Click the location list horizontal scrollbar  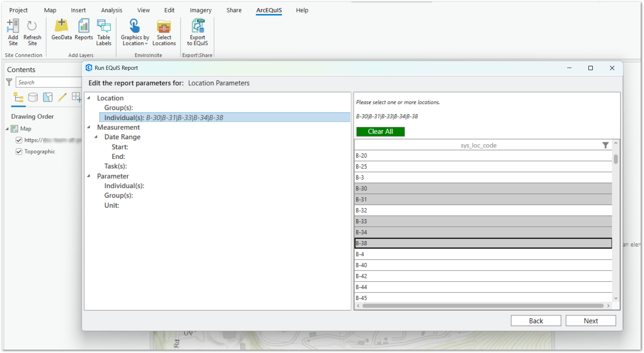[x=483, y=306]
